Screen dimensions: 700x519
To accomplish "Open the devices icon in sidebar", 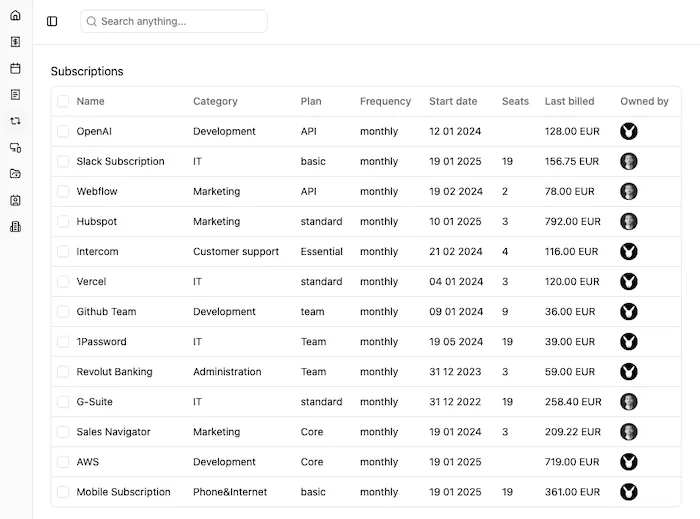I will coord(15,147).
